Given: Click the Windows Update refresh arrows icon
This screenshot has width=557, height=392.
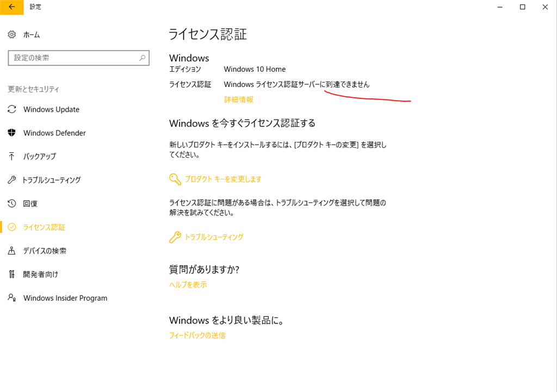Looking at the screenshot, I should click(12, 109).
